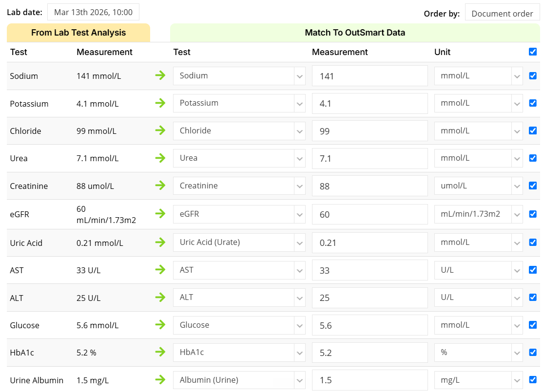Select the From Lab Test Analysis tab
This screenshot has width=544, height=392.
tap(78, 33)
